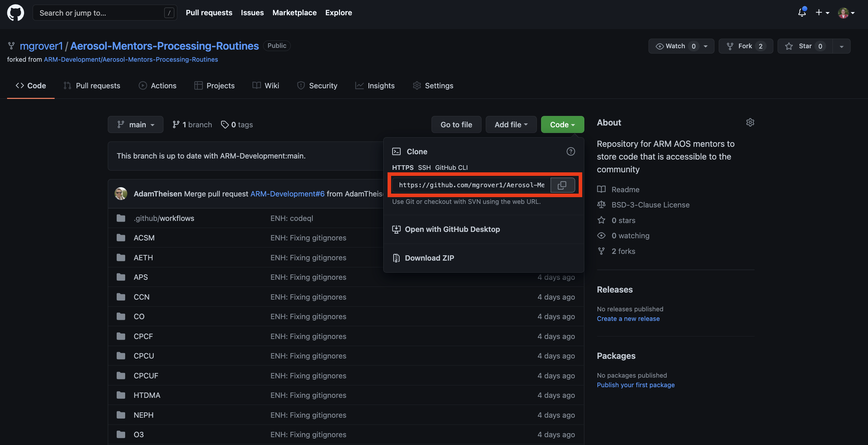Click Create a new release
Viewport: 868px width, 445px height.
[628, 318]
